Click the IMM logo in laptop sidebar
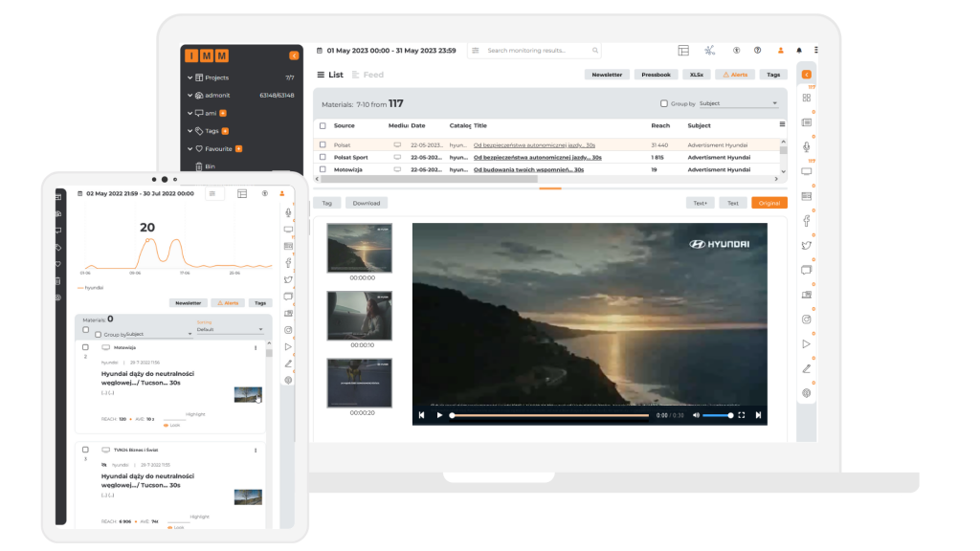The height and width of the screenshot is (551, 980). coord(207,55)
